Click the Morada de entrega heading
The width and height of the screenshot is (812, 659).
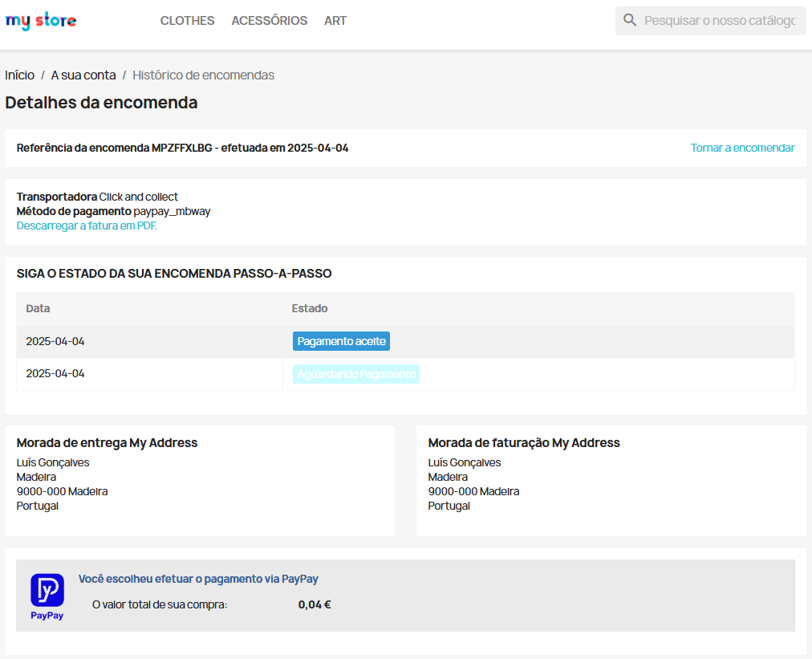[x=107, y=443]
